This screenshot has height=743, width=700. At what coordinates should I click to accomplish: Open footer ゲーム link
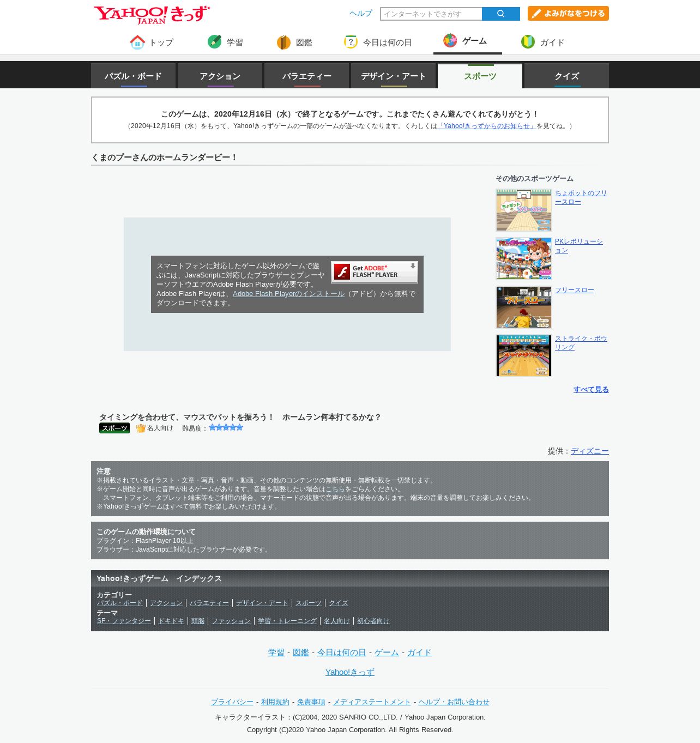(387, 653)
